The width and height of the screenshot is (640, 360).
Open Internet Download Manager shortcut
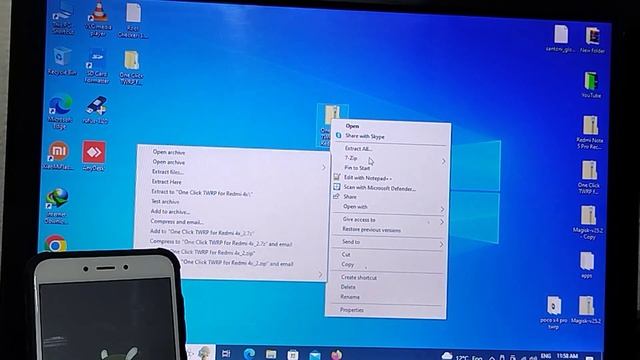[57, 206]
